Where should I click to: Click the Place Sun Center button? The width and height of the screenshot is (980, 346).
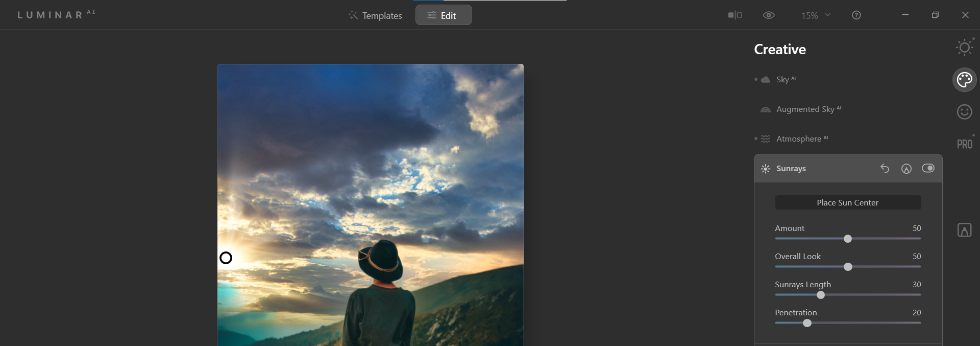coord(848,202)
